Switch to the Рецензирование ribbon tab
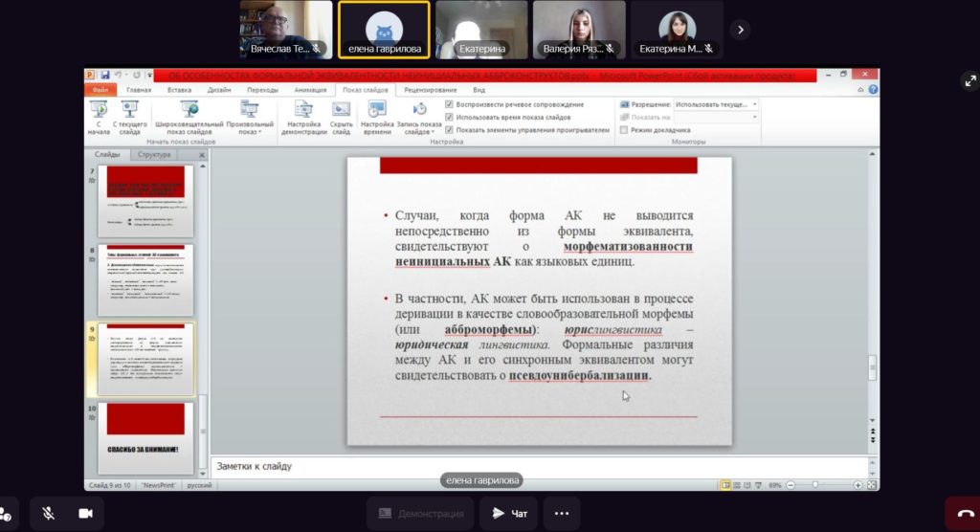Image resolution: width=980 pixels, height=532 pixels. [430, 90]
